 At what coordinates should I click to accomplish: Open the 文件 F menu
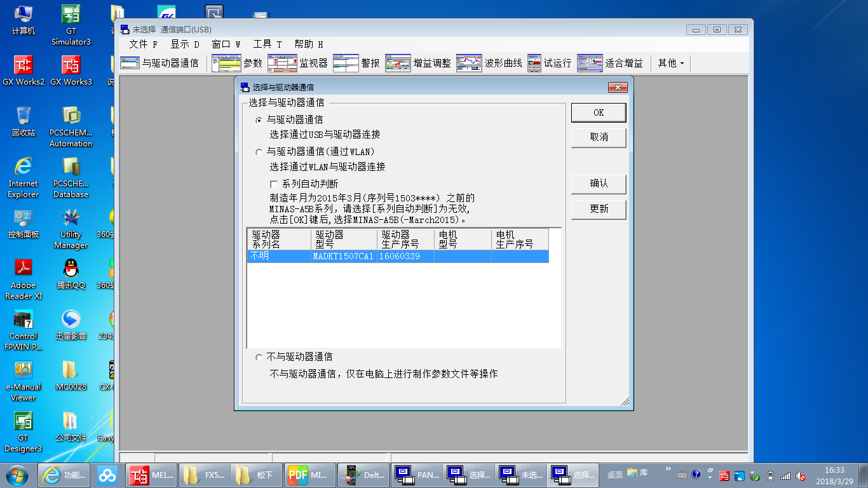point(143,44)
